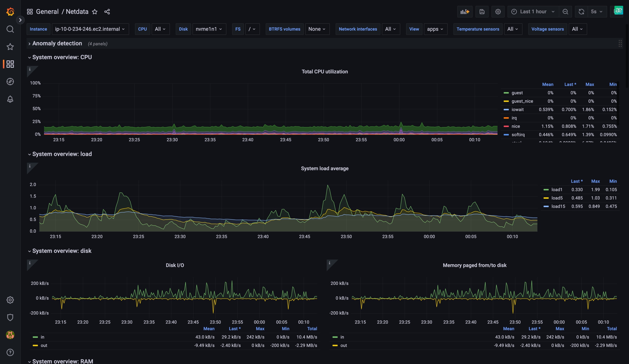Screen dimensions: 629x364
Task: Open the Last 1 hour time picker
Action: pos(533,12)
